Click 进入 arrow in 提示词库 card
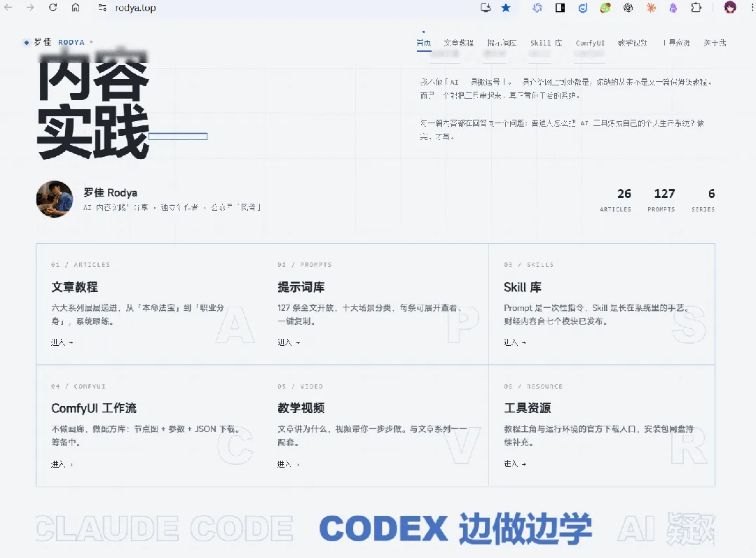This screenshot has width=756, height=558. pyautogui.click(x=289, y=342)
